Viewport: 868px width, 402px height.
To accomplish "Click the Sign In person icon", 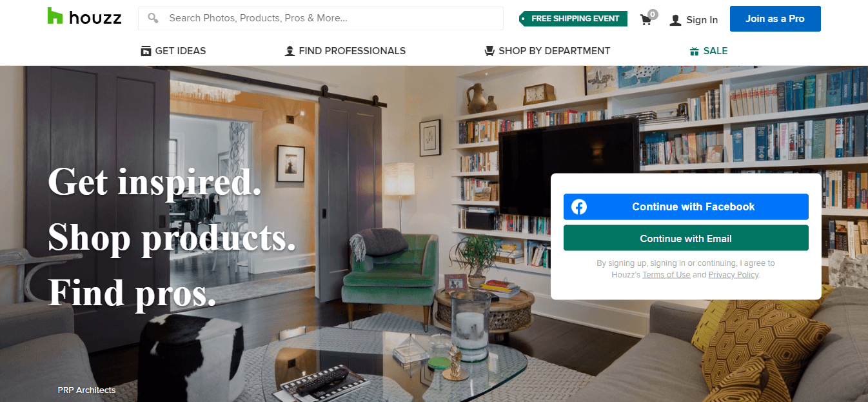I will tap(675, 20).
